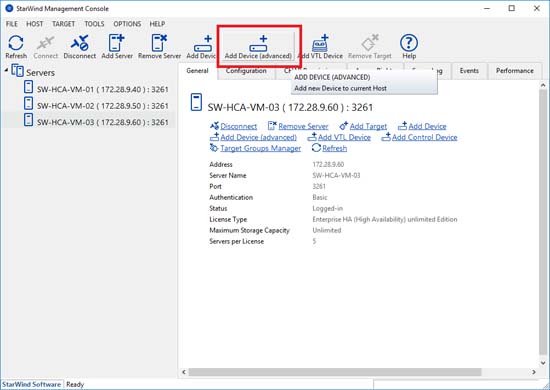
Task: Click Add Device (advanced) toolbar button
Action: coord(258,47)
